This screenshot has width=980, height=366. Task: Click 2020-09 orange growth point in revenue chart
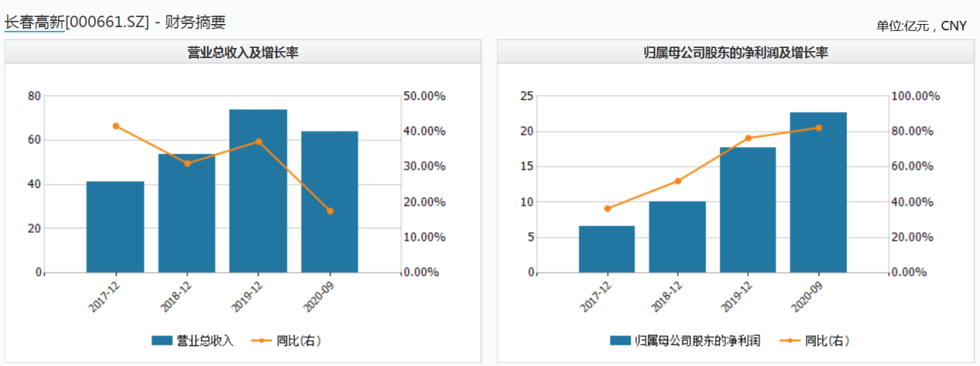[330, 211]
